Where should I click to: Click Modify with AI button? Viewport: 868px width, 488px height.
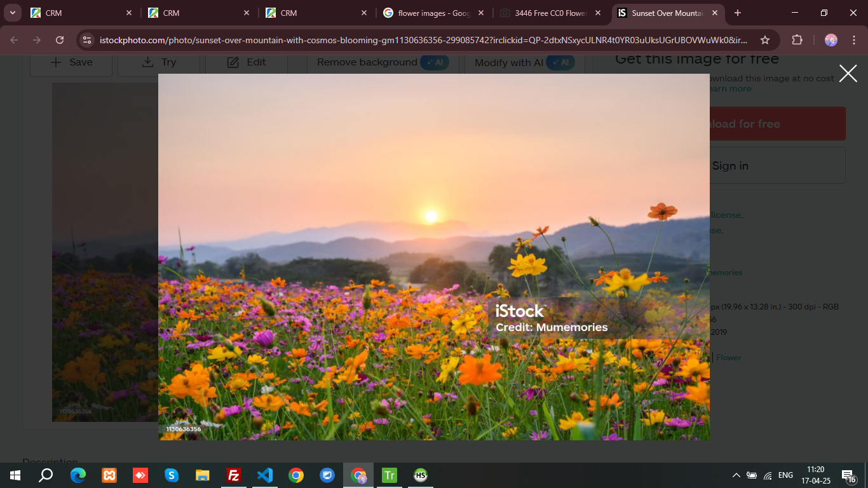pyautogui.click(x=525, y=62)
